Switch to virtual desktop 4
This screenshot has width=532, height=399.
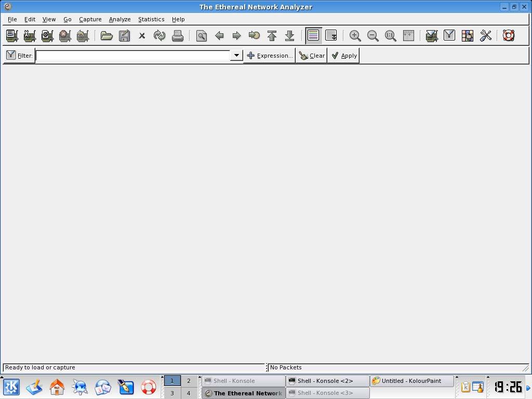[189, 393]
